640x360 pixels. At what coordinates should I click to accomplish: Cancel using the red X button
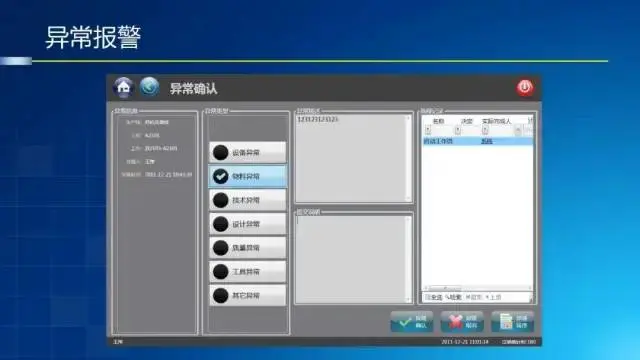(462, 322)
